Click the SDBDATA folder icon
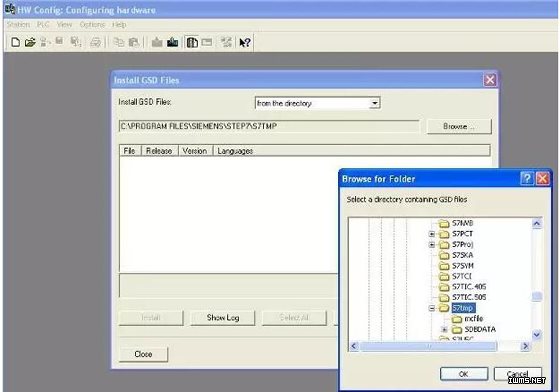Image resolution: width=560 pixels, height=392 pixels. click(x=457, y=329)
